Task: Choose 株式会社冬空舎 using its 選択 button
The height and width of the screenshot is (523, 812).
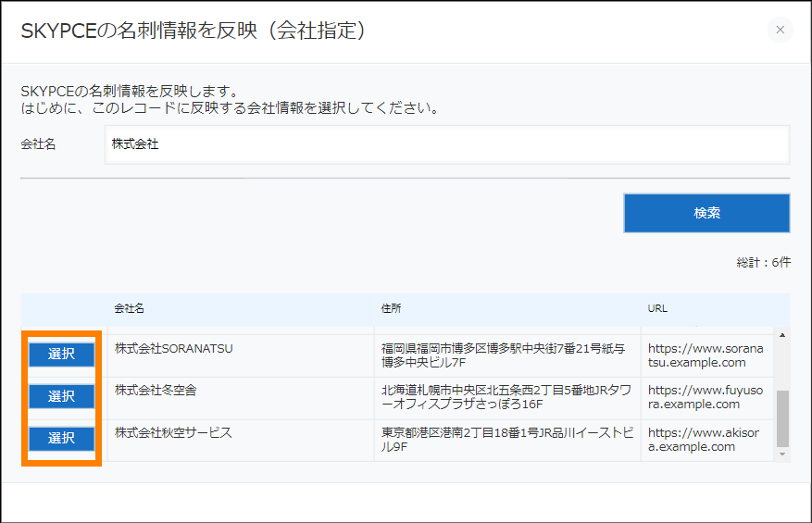Action: (x=61, y=396)
